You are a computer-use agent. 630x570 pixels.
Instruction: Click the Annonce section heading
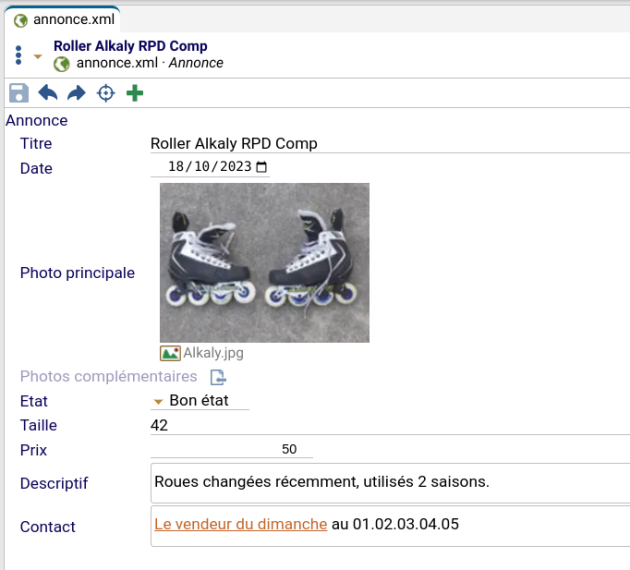[x=37, y=121]
